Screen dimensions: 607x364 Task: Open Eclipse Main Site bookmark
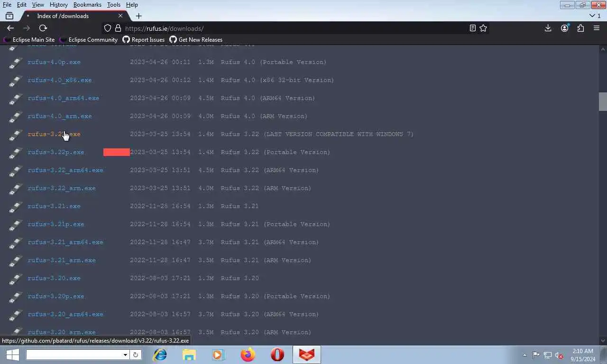(x=29, y=40)
